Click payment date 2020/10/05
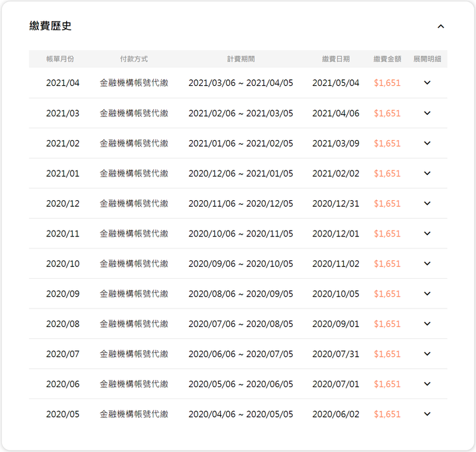This screenshot has height=452, width=476. click(336, 293)
